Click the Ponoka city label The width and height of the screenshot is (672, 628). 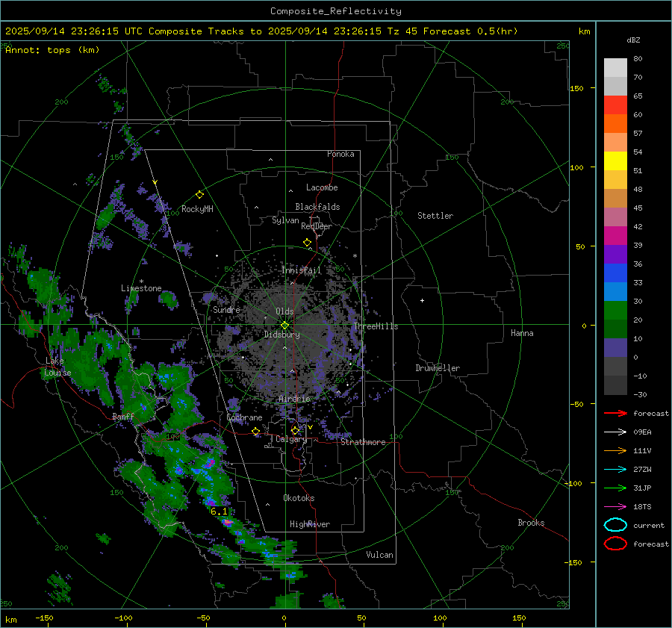tap(340, 154)
